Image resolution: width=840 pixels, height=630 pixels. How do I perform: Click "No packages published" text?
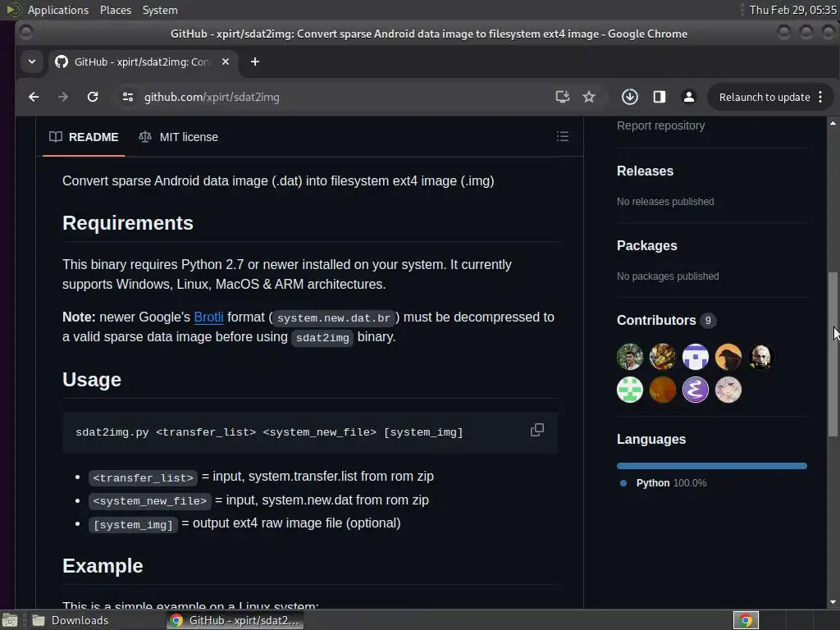668,276
